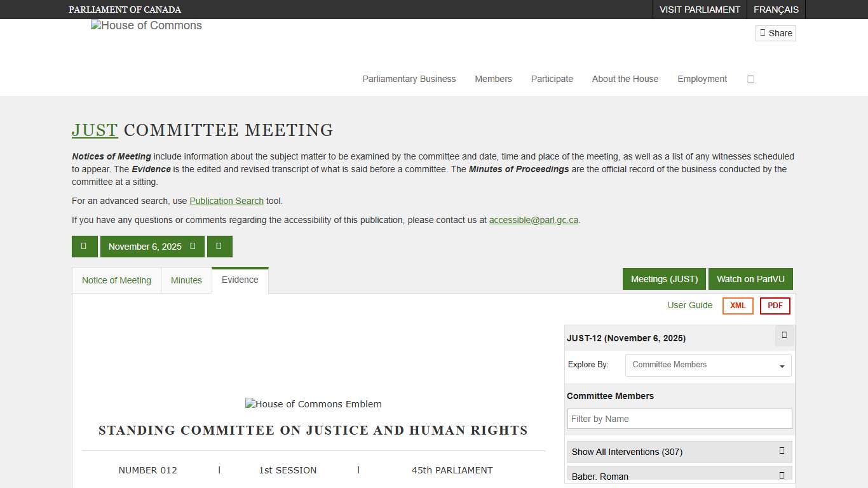Screen dimensions: 868x488
Task: Click the Filter by Name field
Action: click(x=679, y=419)
